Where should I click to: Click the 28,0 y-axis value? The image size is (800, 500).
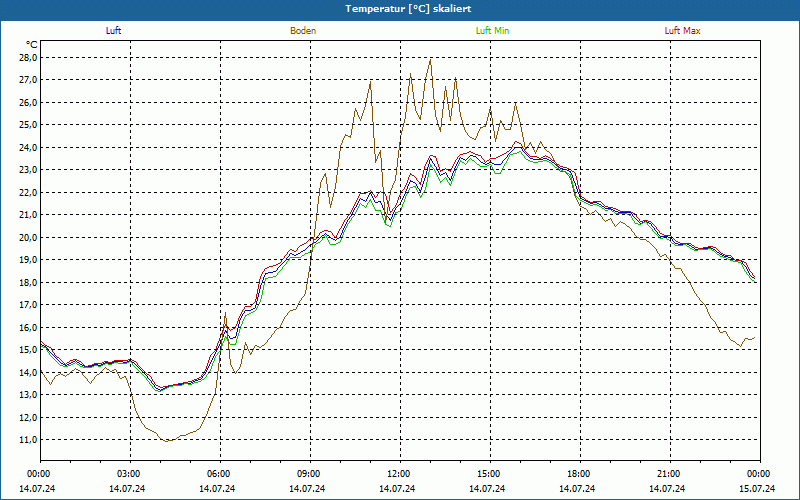pos(29,58)
